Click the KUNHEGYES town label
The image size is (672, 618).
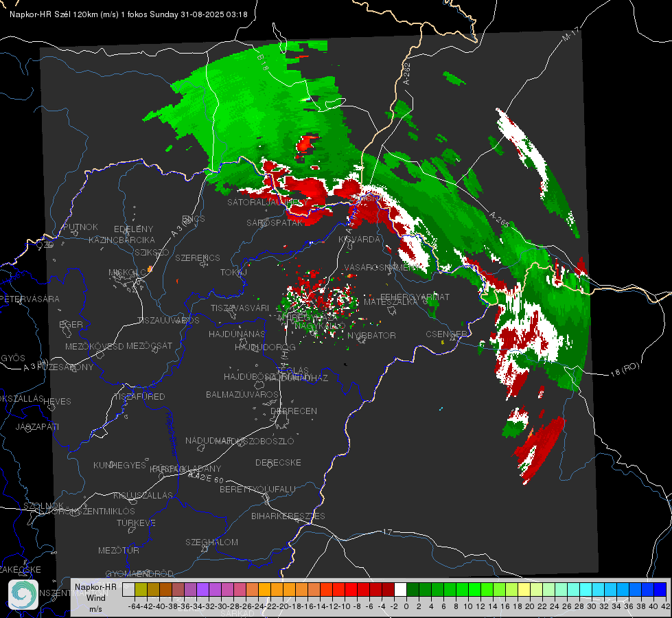tap(119, 466)
